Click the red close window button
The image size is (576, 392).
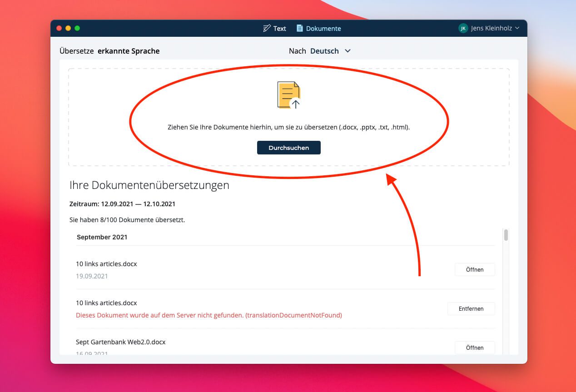59,28
